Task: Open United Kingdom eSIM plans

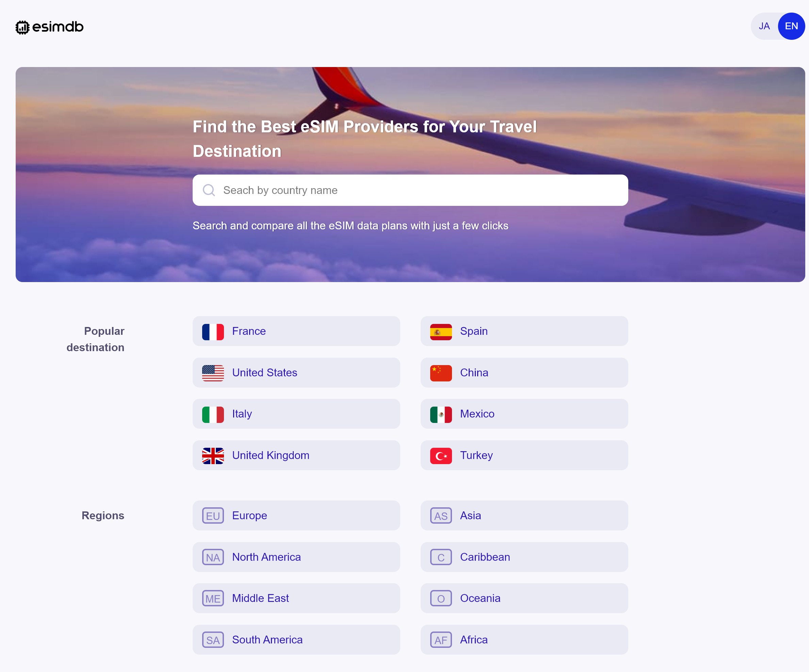Action: (296, 455)
